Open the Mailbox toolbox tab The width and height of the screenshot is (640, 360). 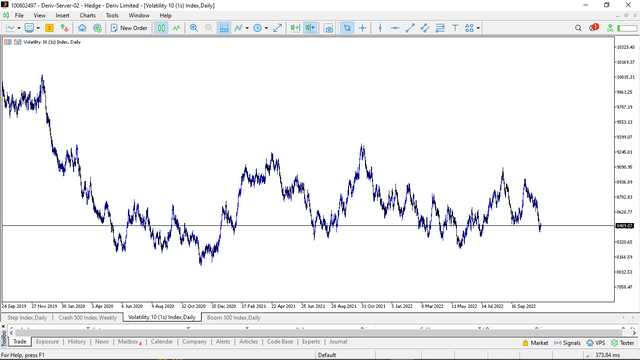pyautogui.click(x=129, y=342)
